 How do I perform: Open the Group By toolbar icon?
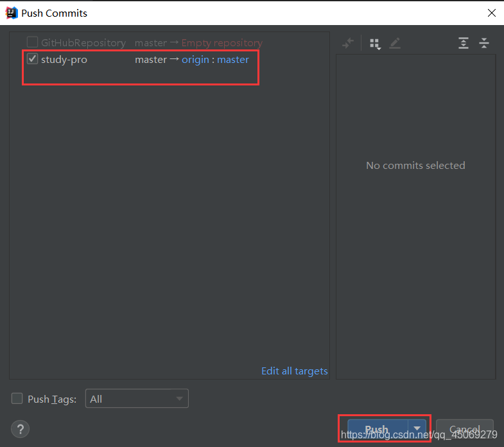tap(375, 44)
